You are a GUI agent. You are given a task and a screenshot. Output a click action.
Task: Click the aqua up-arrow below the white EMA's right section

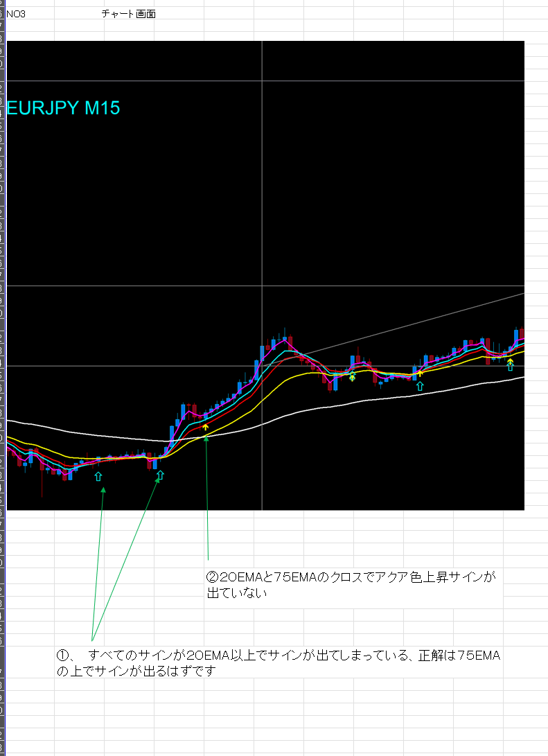tap(420, 386)
